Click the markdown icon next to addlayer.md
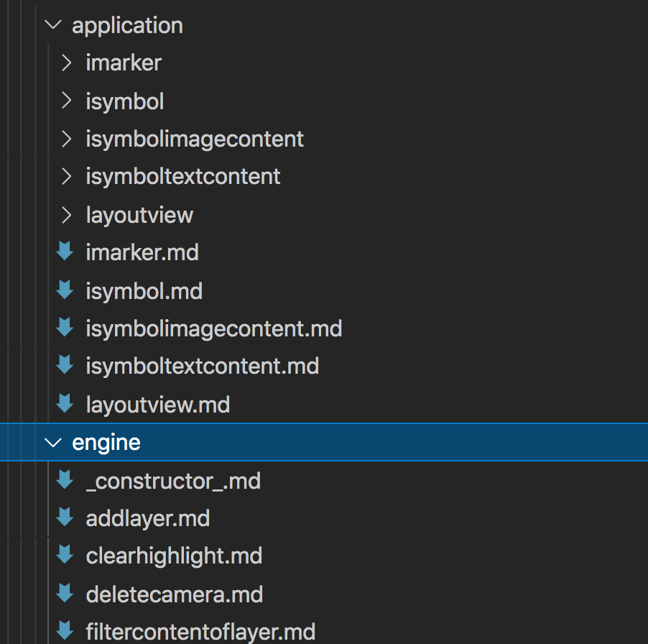 [x=65, y=517]
